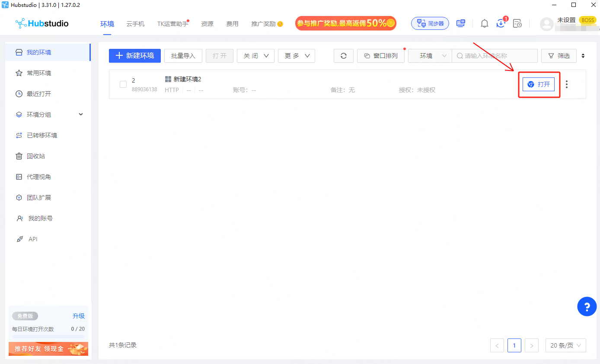Open the three-dot menu for 新建环境2
The width and height of the screenshot is (600, 364).
pos(567,84)
